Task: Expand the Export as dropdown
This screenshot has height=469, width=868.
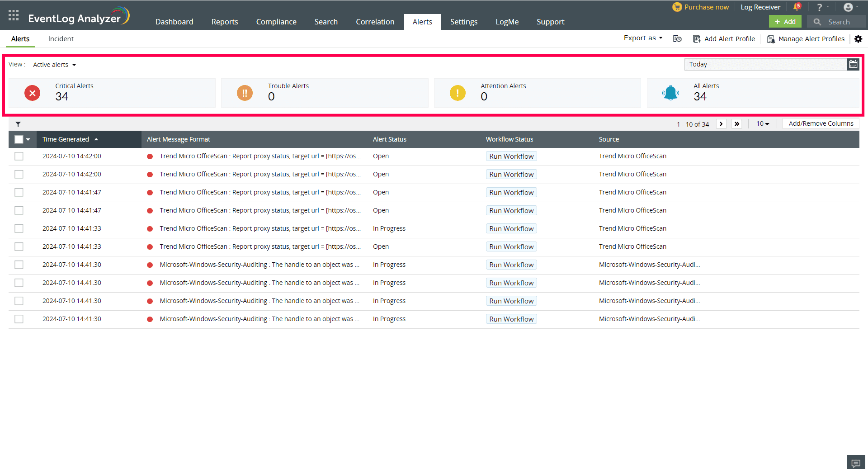Action: tap(642, 38)
